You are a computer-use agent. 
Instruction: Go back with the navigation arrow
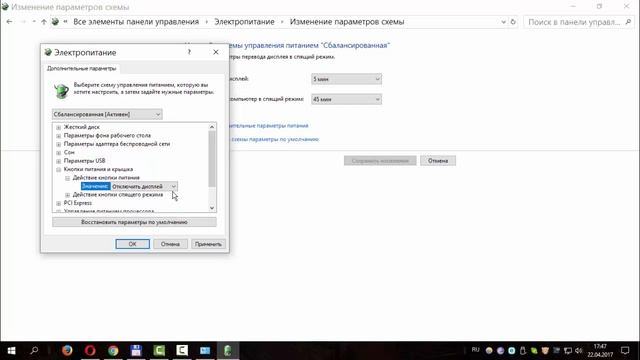coord(9,22)
